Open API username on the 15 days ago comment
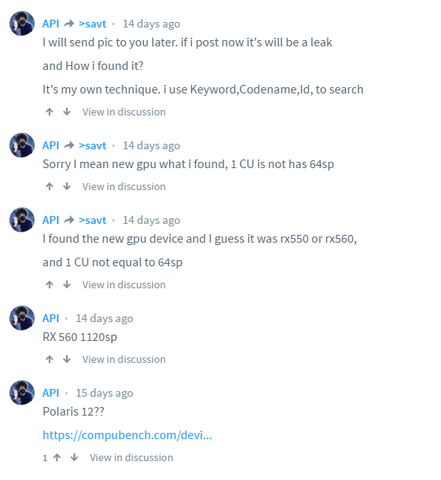Image resolution: width=441 pixels, height=480 pixels. (51, 393)
